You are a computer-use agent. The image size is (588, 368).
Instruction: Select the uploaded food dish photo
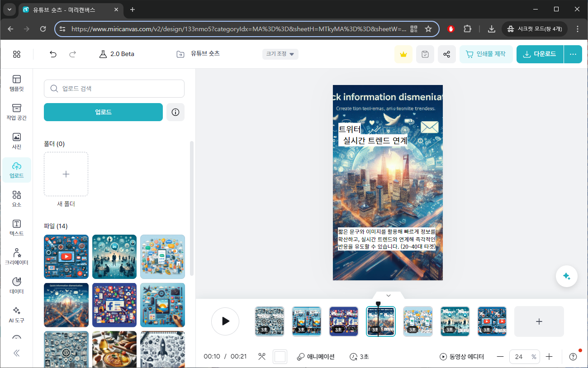[114, 349]
